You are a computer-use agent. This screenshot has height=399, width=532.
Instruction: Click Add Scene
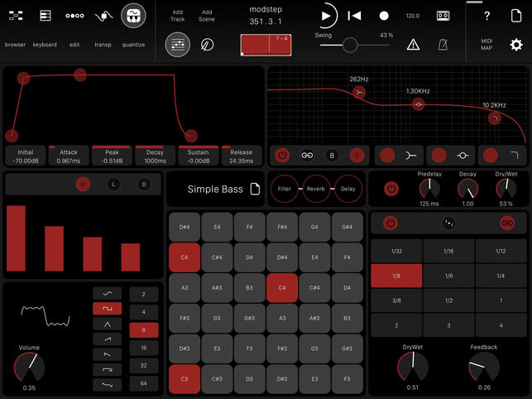click(207, 16)
